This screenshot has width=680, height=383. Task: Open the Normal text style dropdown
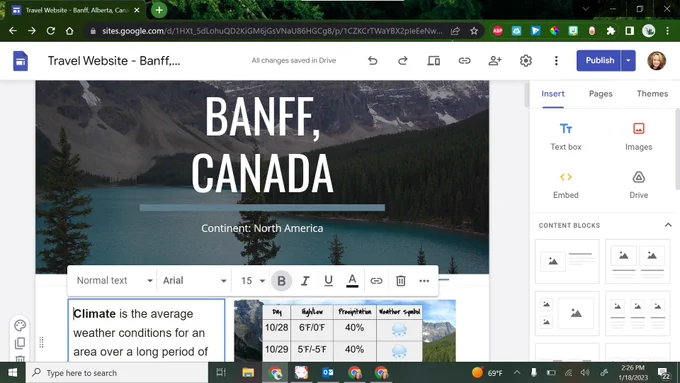click(x=114, y=281)
